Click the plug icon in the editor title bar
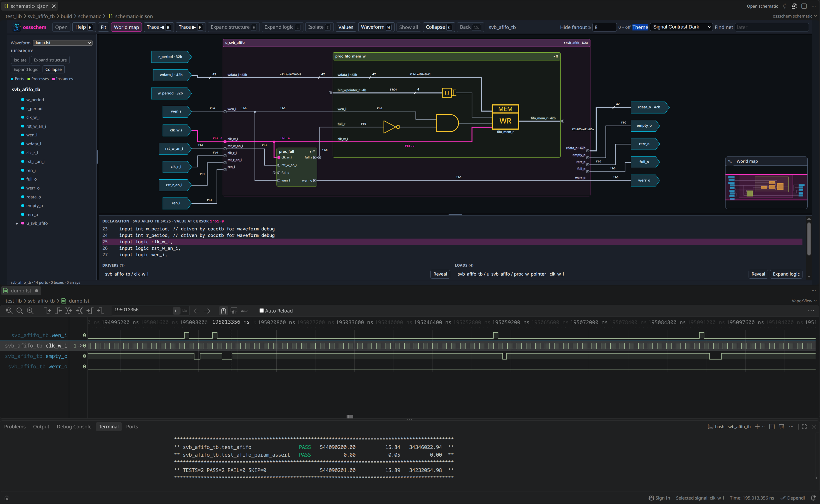Image resolution: width=820 pixels, height=504 pixels. point(784,6)
